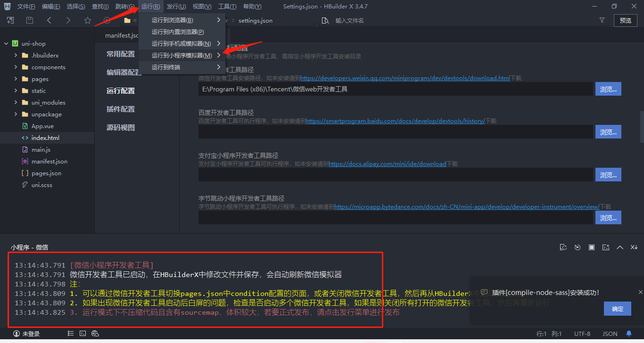Viewport: 644px width, 343px height.
Task: Click the WeChat developer tool path field
Action: tap(396, 89)
